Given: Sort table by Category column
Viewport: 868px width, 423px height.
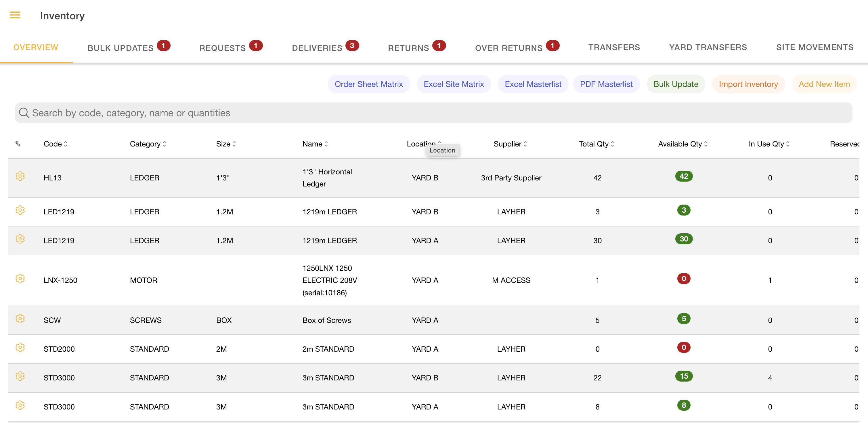Looking at the screenshot, I should pyautogui.click(x=148, y=144).
